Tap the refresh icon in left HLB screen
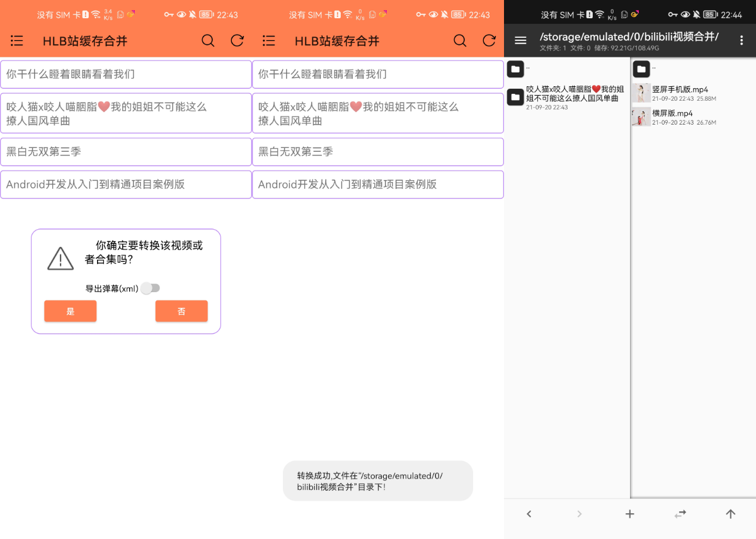The image size is (756, 539). click(237, 41)
